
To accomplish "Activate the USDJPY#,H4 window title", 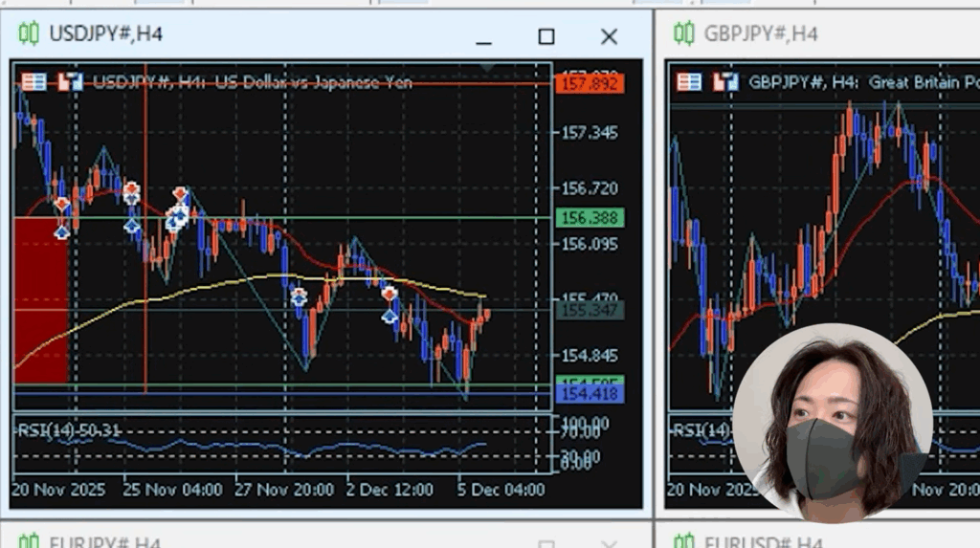I will pyautogui.click(x=105, y=34).
